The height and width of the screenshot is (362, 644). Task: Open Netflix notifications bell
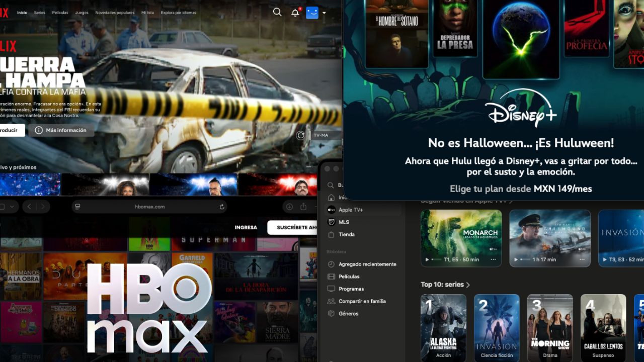[295, 13]
